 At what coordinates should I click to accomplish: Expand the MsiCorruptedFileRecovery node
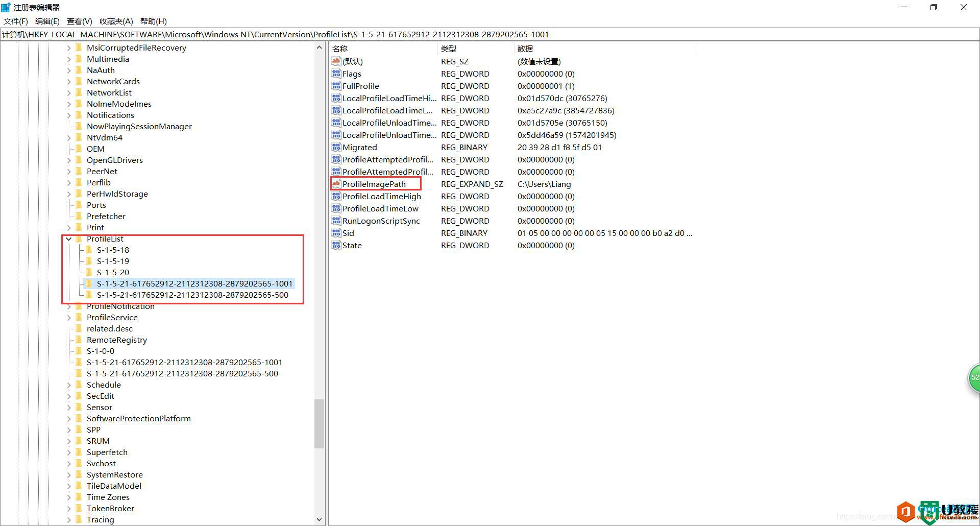68,47
